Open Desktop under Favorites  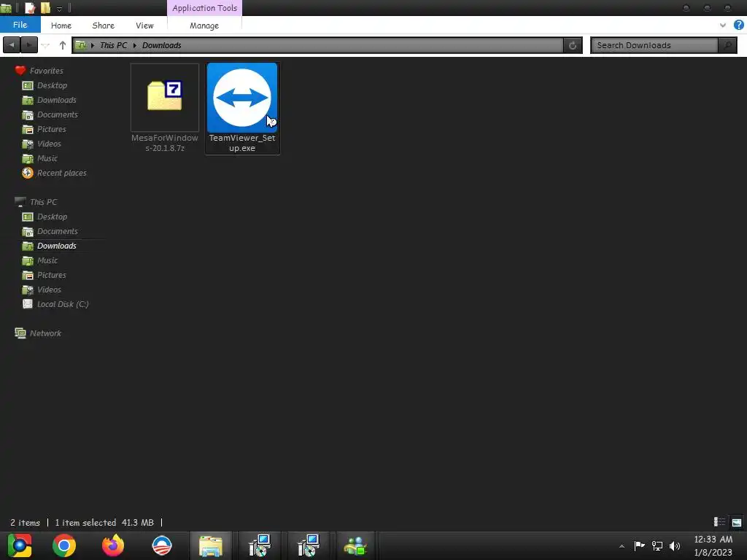(52, 85)
